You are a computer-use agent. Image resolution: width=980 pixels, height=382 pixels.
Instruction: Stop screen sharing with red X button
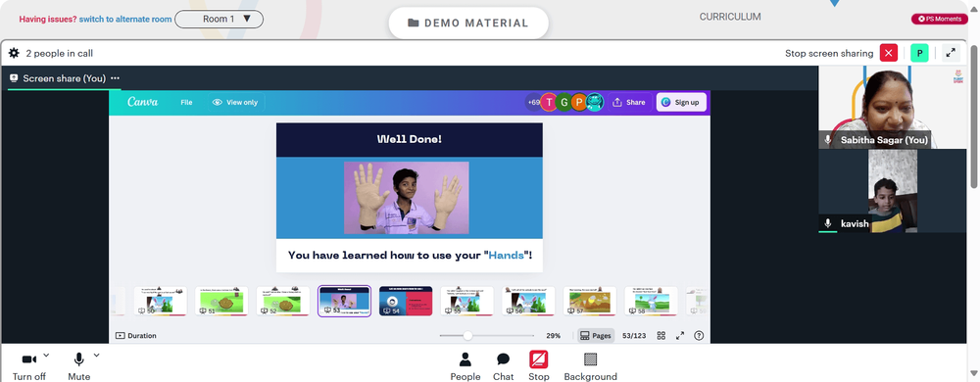click(x=888, y=53)
